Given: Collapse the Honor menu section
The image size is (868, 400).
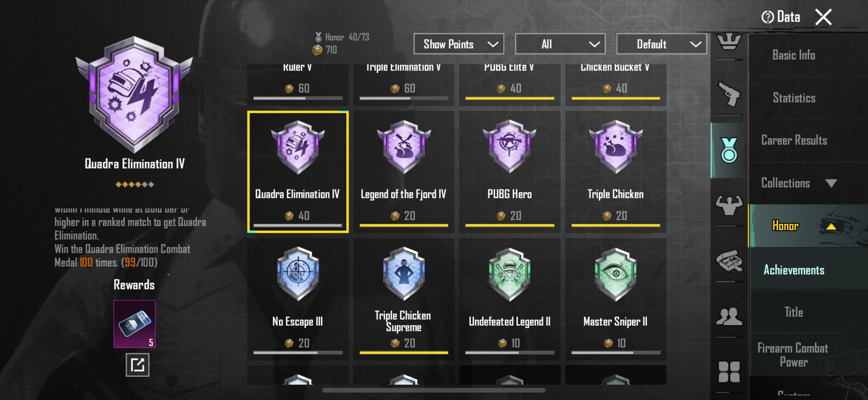Looking at the screenshot, I should [831, 226].
